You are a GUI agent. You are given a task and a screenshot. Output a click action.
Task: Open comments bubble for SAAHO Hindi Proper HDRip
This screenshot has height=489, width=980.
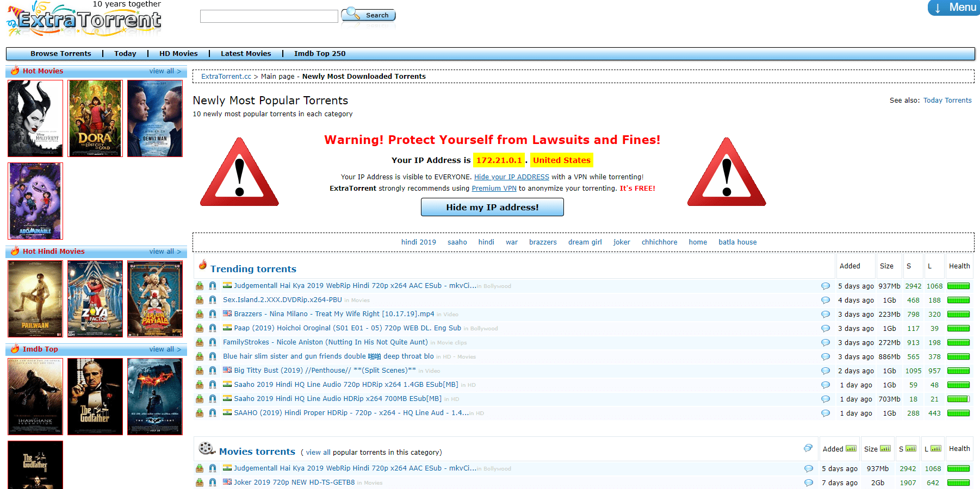826,413
